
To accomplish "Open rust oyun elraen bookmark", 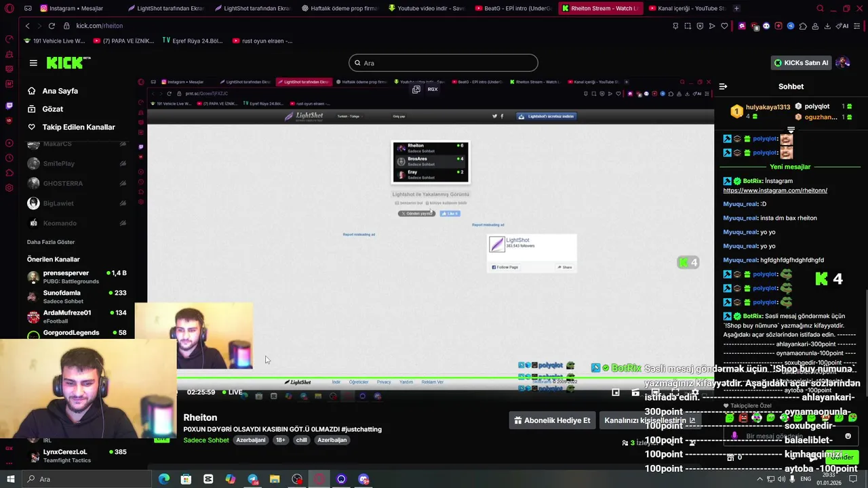I will 262,41.
